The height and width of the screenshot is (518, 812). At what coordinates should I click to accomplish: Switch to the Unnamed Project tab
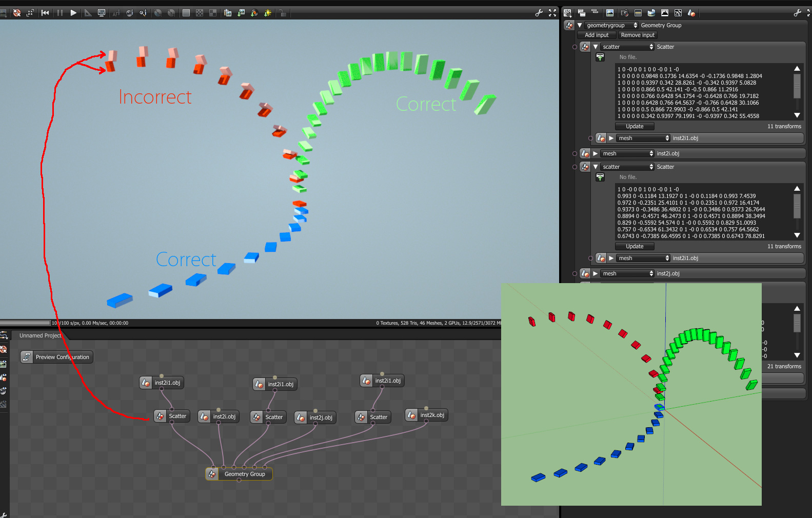click(40, 335)
